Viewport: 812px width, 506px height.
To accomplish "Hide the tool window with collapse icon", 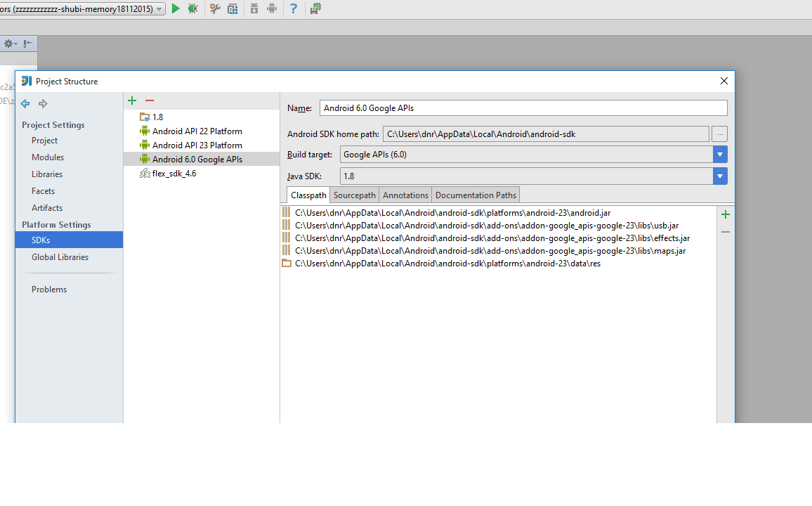I will (x=28, y=44).
